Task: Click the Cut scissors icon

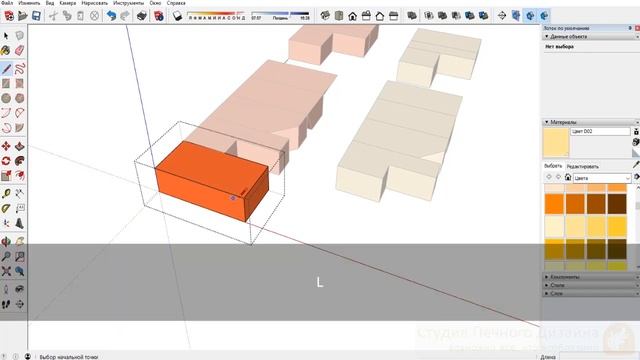Action: 53,16
